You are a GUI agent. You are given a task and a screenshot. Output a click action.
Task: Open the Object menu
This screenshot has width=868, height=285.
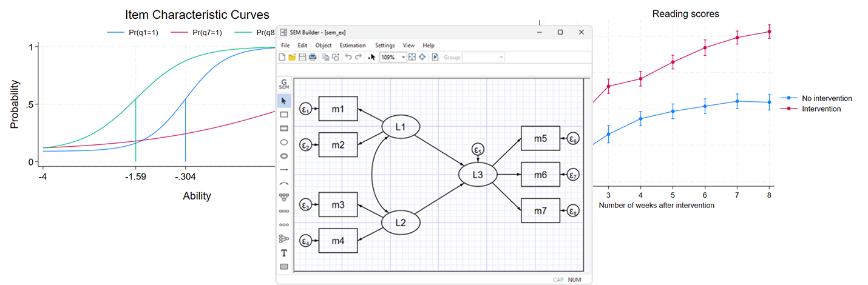click(324, 45)
